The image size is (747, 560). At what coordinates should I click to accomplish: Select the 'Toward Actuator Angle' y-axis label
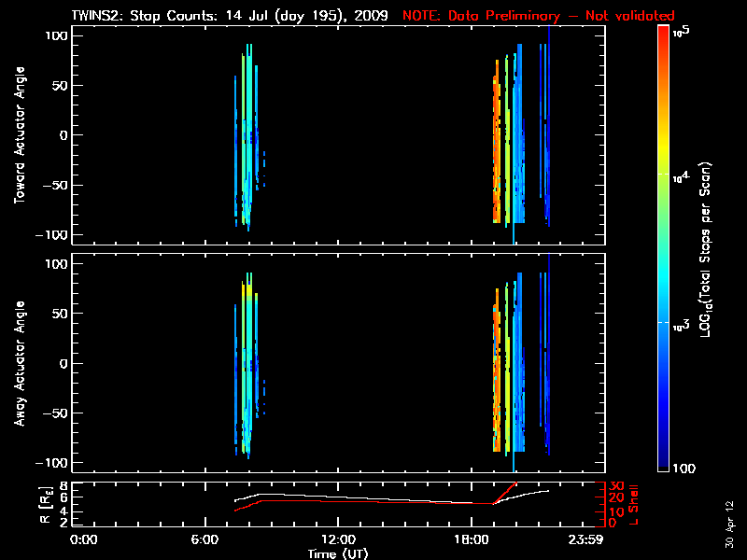point(19,135)
